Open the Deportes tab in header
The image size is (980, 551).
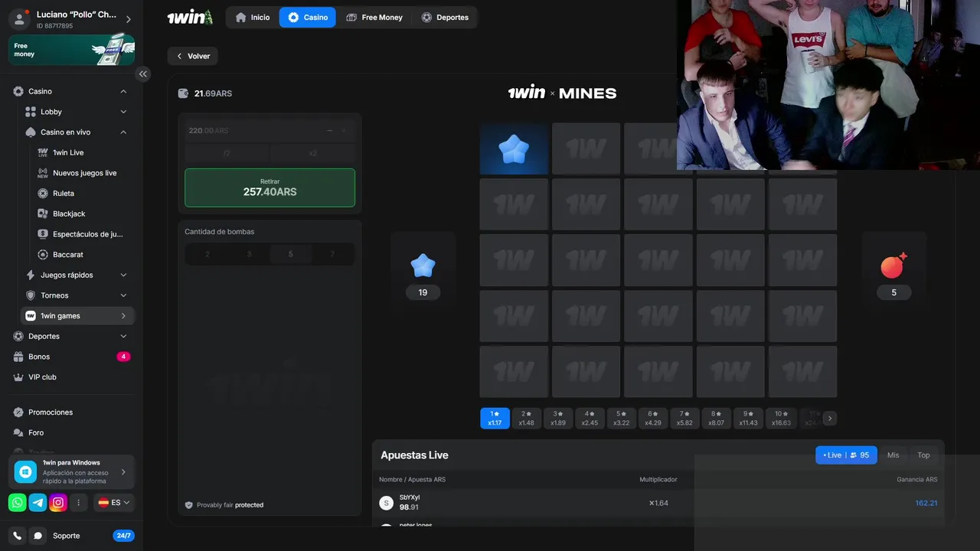click(445, 17)
